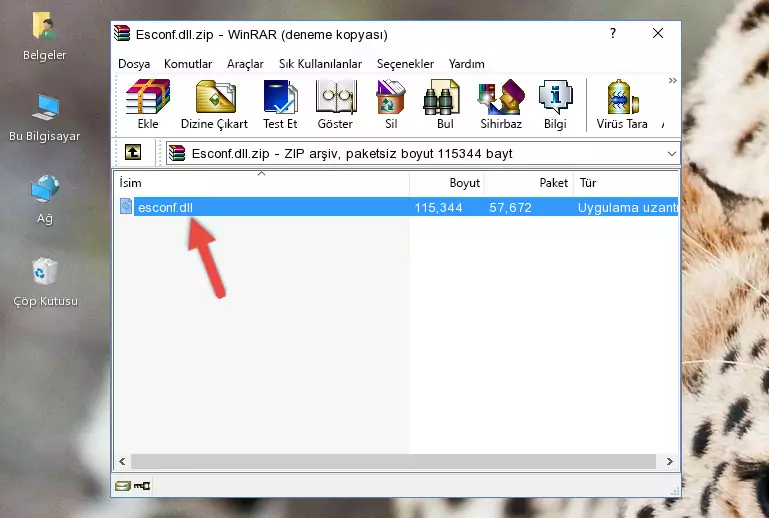The image size is (769, 518).
Task: Select the Ağ network desktop icon
Action: (45, 199)
